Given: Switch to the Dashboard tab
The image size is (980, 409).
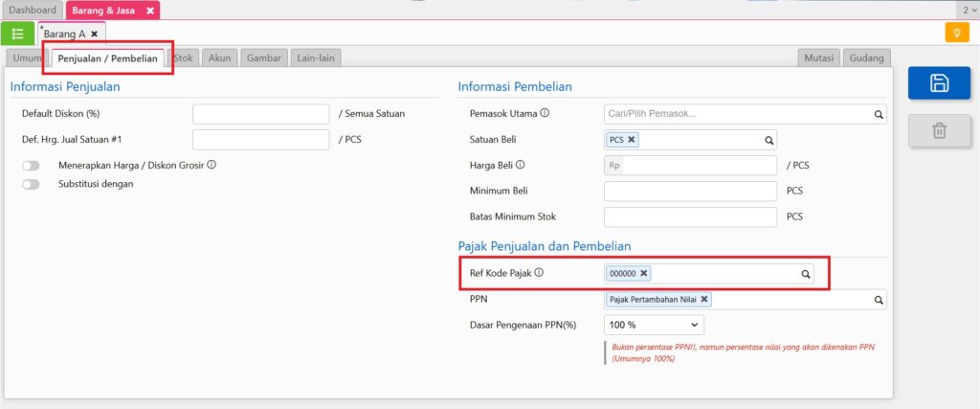Looking at the screenshot, I should [x=32, y=10].
